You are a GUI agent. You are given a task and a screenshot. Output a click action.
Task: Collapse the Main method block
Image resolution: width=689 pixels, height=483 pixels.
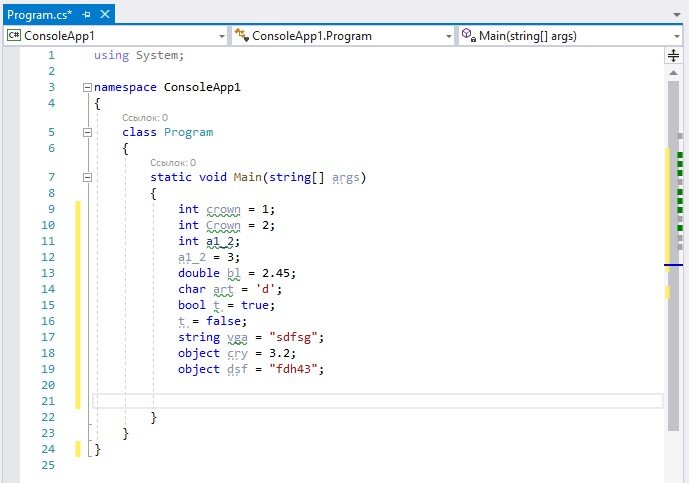[87, 177]
